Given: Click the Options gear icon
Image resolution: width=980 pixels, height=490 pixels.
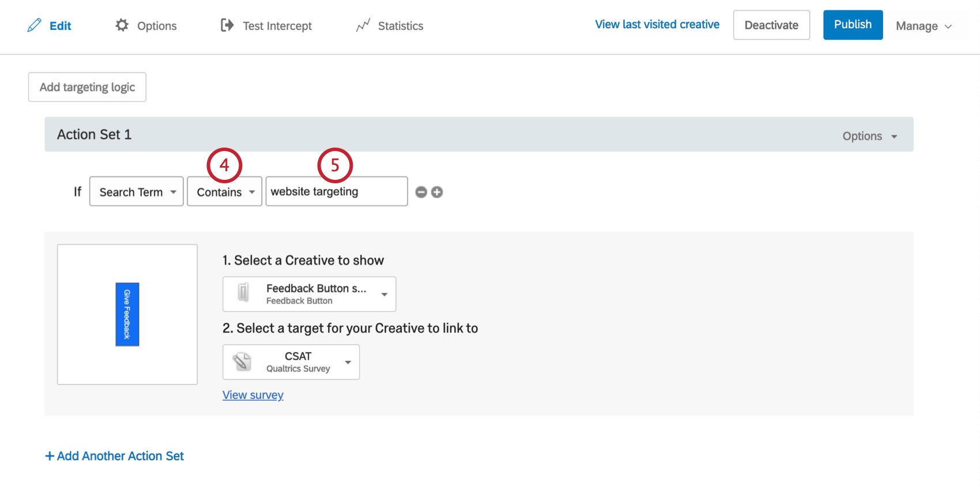Looking at the screenshot, I should tap(122, 25).
